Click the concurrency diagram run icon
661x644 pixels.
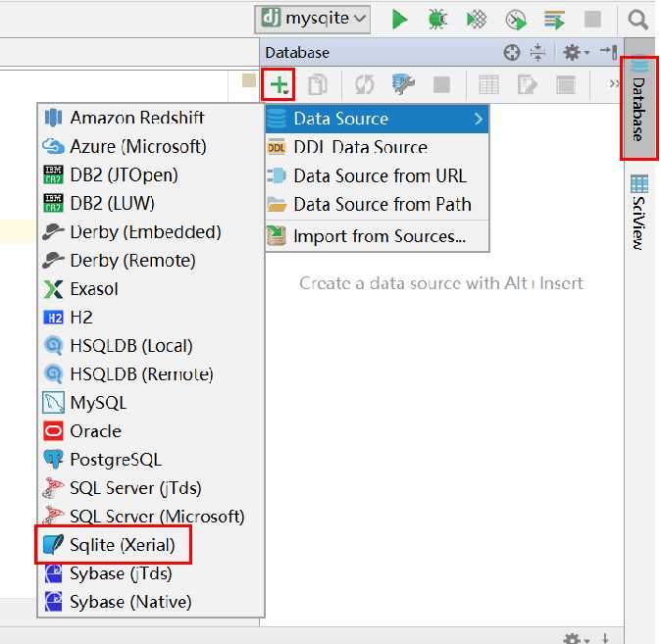554,20
